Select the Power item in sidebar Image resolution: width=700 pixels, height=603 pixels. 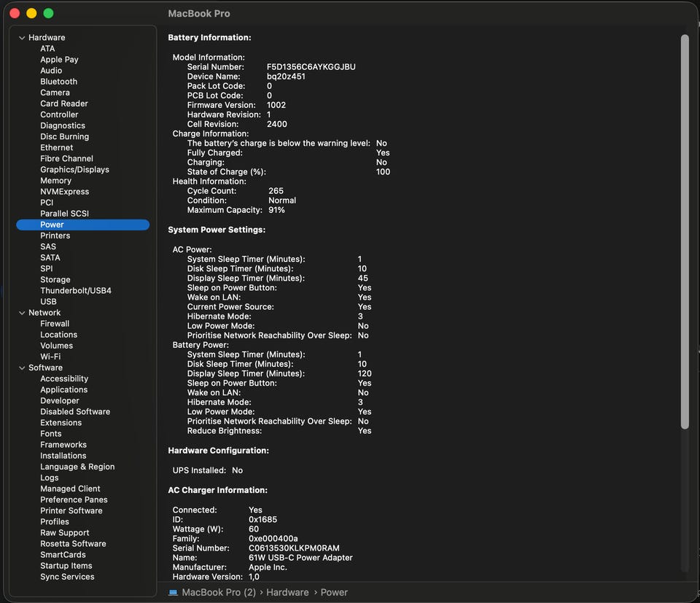(52, 225)
